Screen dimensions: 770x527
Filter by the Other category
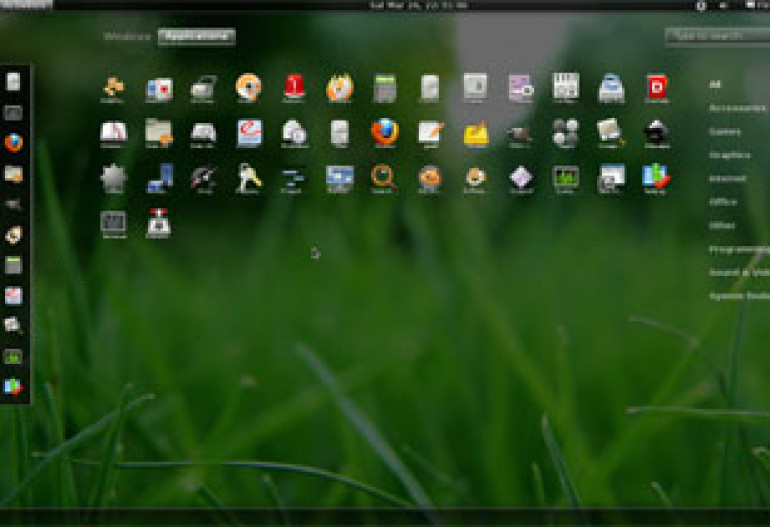click(722, 225)
